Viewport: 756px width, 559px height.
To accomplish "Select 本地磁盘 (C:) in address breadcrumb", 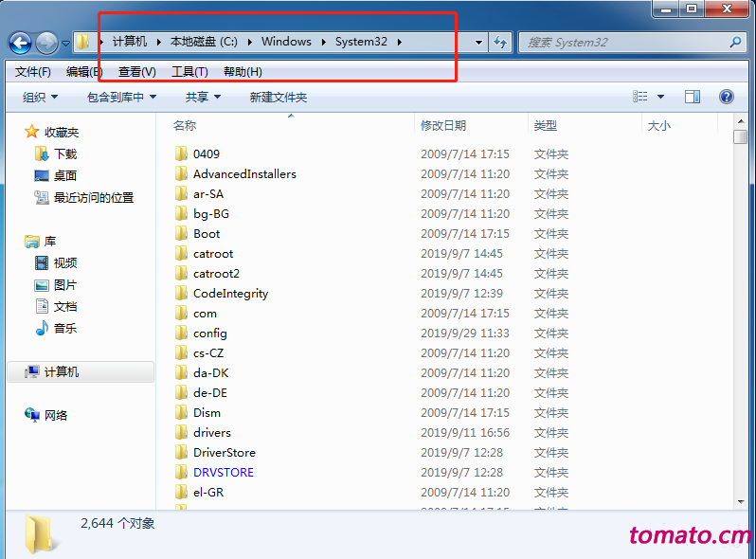I will 204,42.
